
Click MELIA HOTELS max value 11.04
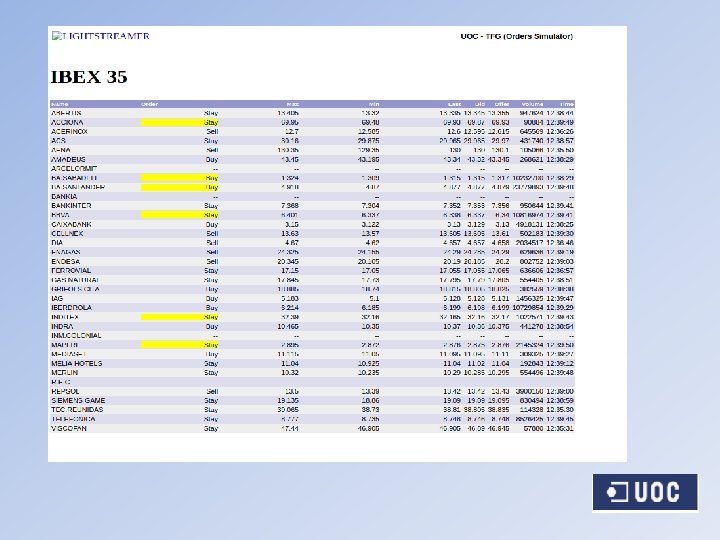click(x=290, y=364)
